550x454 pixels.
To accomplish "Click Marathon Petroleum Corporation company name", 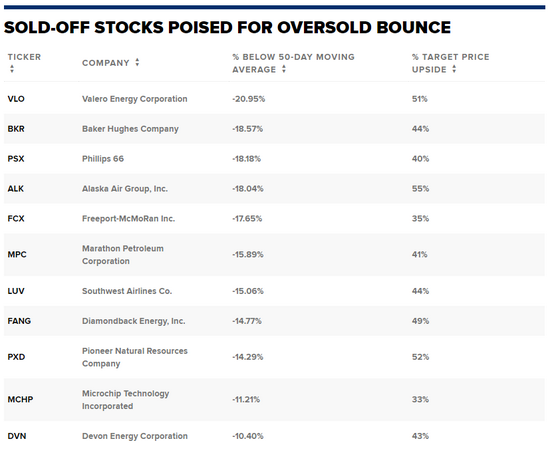I will click(x=123, y=255).
